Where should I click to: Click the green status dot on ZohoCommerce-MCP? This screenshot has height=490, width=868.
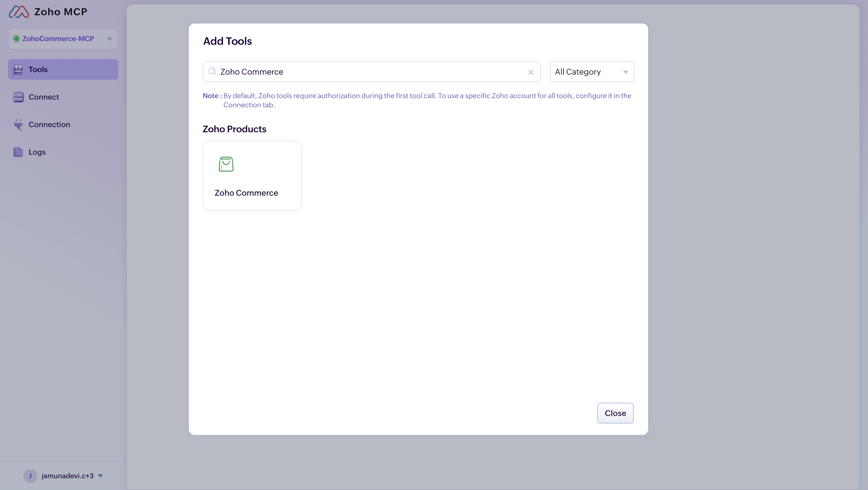click(17, 38)
